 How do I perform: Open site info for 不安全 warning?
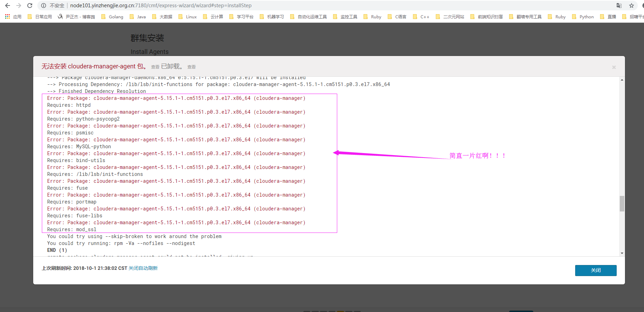pos(53,6)
